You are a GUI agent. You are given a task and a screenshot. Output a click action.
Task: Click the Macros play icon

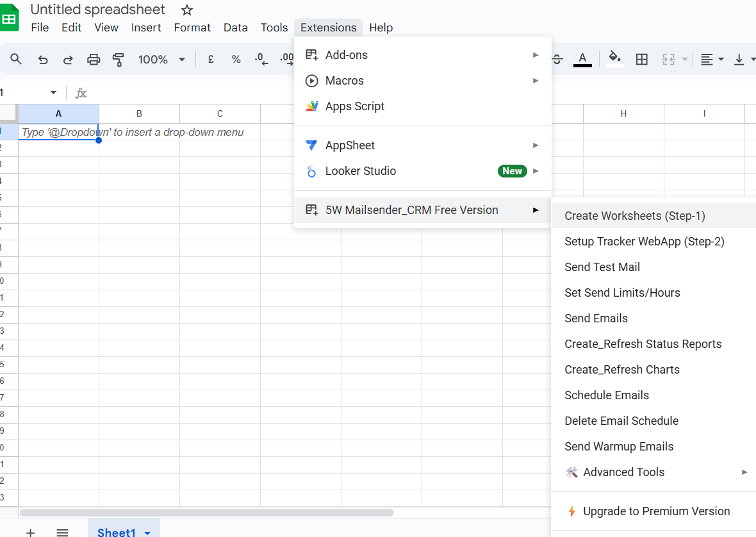[x=311, y=81]
